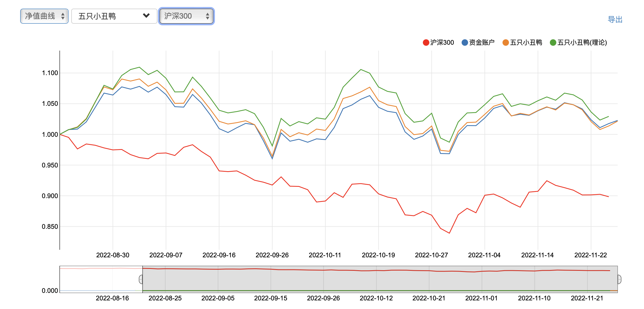Click the 沪深300 legend text label
Viewport: 644px width, 309px height.
[442, 43]
